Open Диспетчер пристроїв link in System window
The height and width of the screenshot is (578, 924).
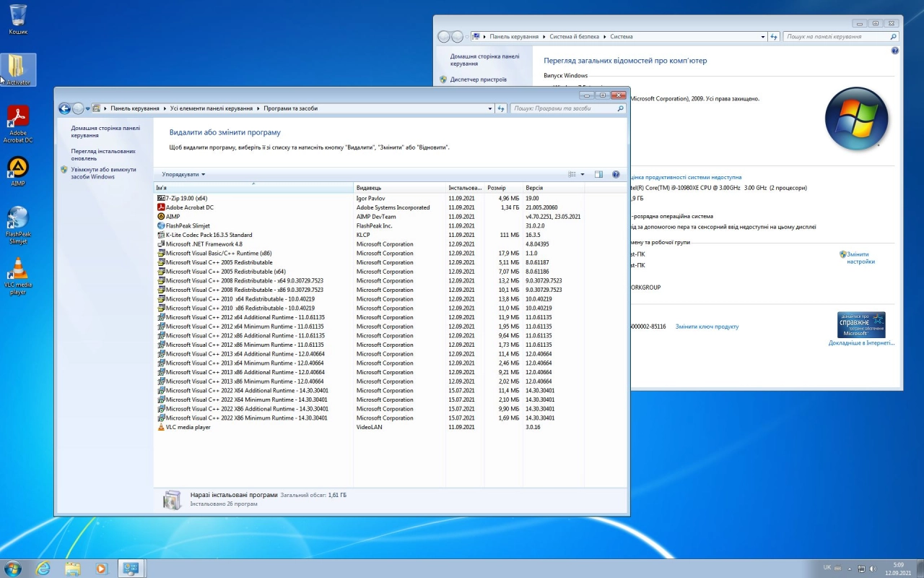pos(479,79)
